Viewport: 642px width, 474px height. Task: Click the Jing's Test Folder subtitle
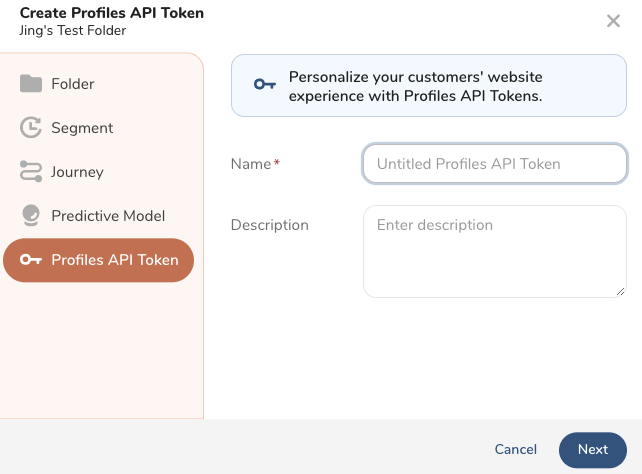[x=73, y=30]
